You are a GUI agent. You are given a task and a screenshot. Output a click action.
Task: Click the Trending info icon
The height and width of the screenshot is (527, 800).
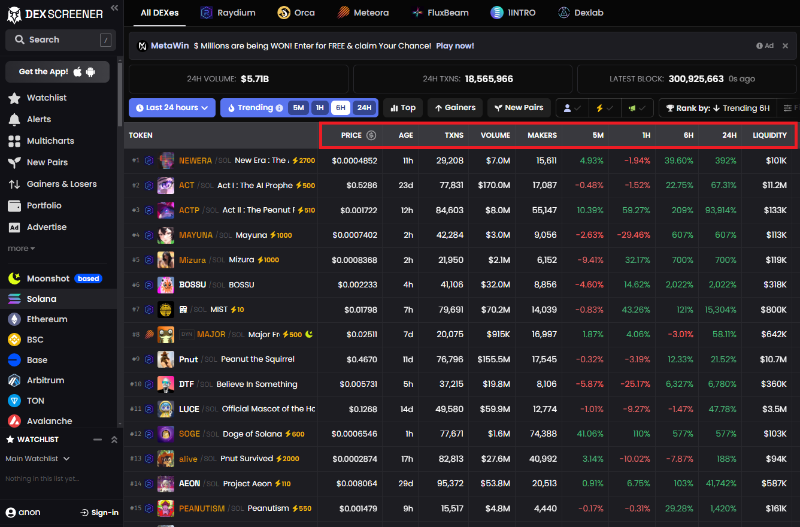click(280, 108)
